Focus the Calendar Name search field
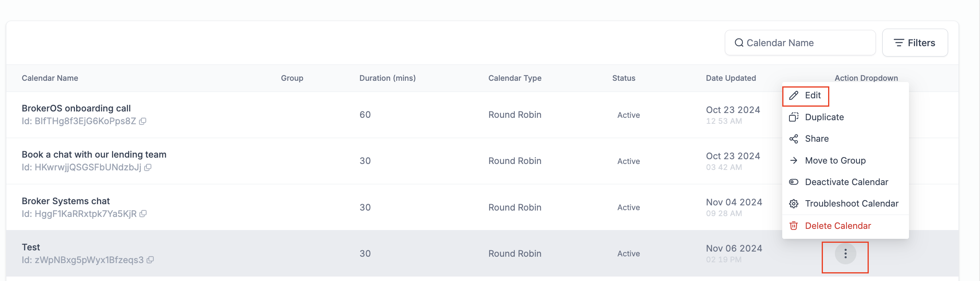 pos(800,43)
